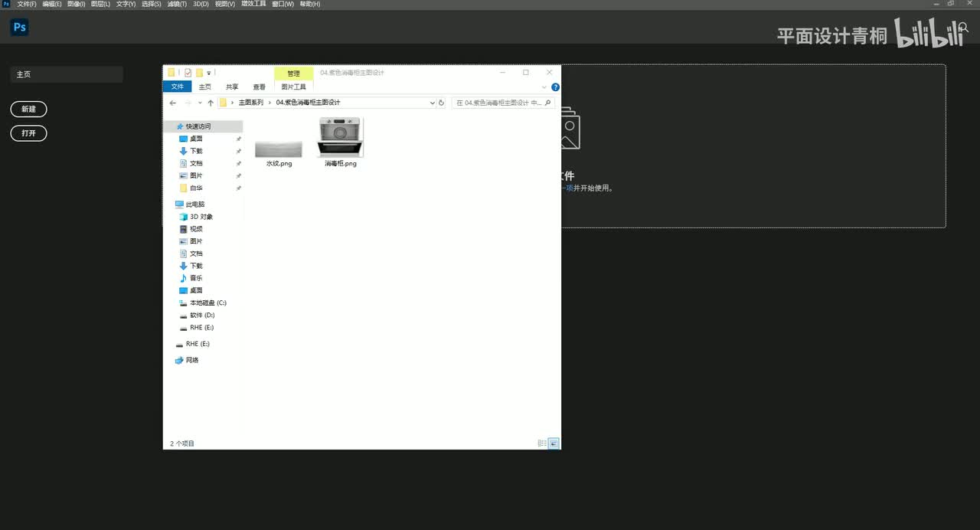
Task: Expand the address bar history dropdown
Action: tap(432, 103)
